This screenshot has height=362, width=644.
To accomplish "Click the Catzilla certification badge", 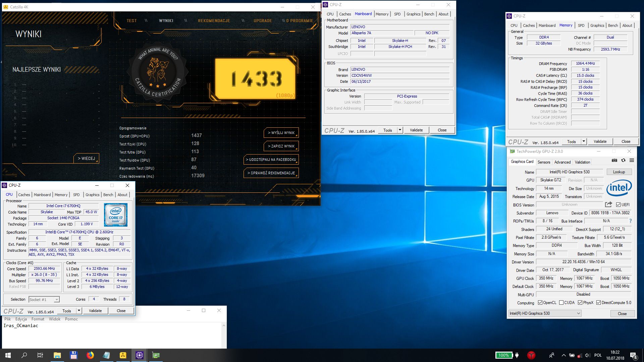I will (158, 72).
